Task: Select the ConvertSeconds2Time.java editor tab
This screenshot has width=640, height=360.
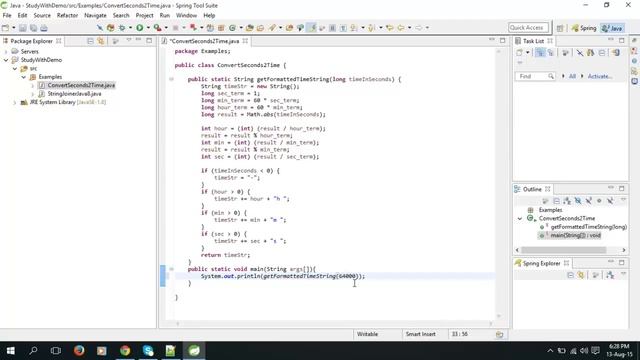Action: click(204, 41)
